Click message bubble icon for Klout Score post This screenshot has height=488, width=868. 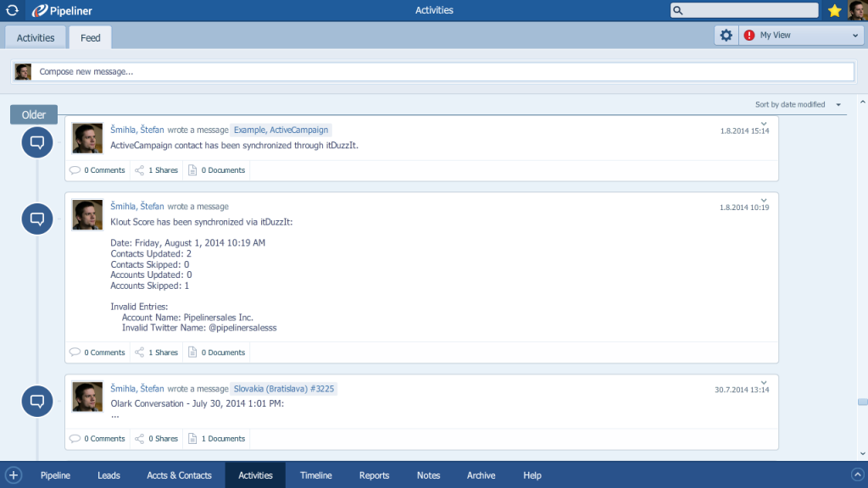(37, 219)
